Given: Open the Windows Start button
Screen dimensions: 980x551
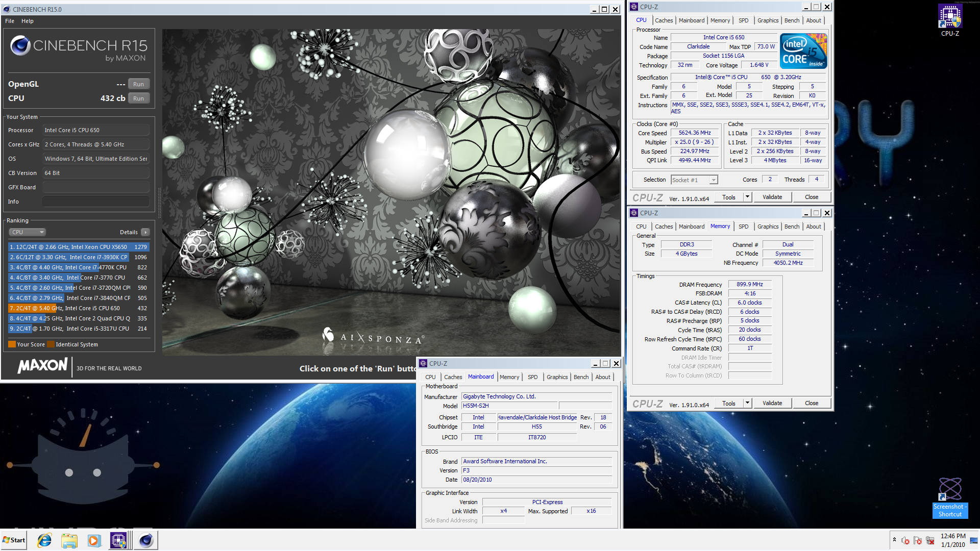Looking at the screenshot, I should pyautogui.click(x=14, y=540).
